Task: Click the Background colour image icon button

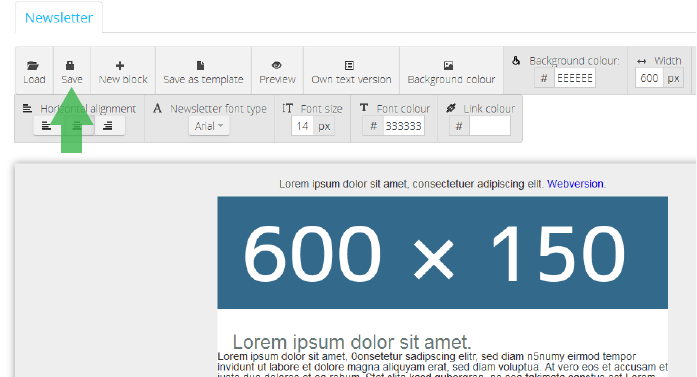Action: tap(451, 71)
